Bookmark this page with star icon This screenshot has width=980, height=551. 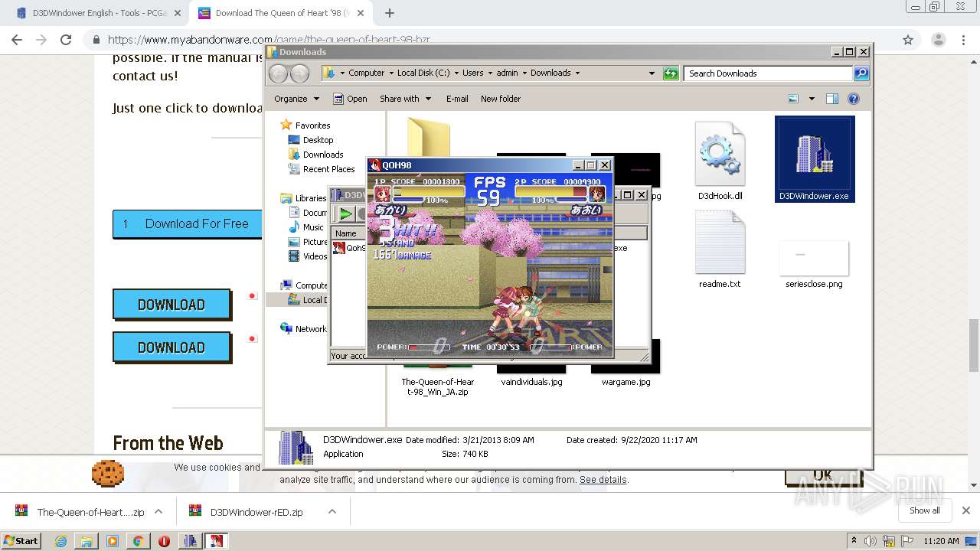pyautogui.click(x=908, y=40)
